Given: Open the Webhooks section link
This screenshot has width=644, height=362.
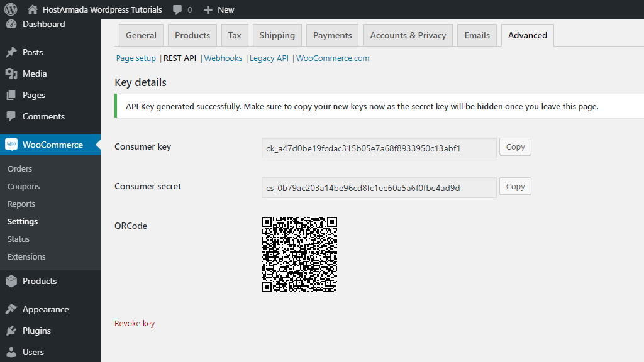Looking at the screenshot, I should coord(223,58).
